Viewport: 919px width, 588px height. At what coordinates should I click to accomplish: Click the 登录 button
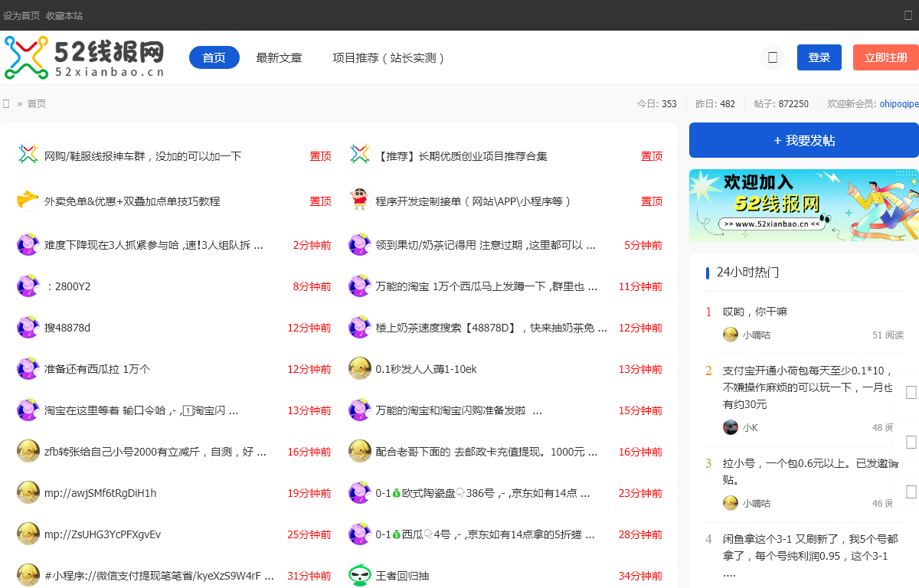(819, 57)
